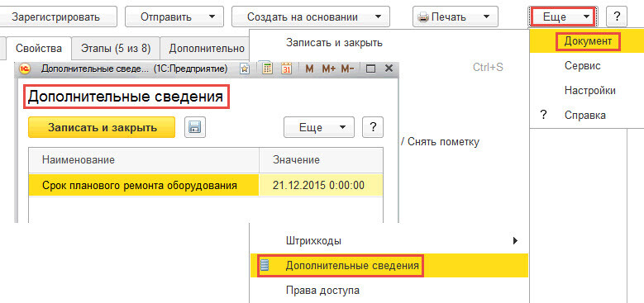Screen dimensions: 644x303
Task: Close the Дополнительные сведения dialog window
Action: click(388, 69)
